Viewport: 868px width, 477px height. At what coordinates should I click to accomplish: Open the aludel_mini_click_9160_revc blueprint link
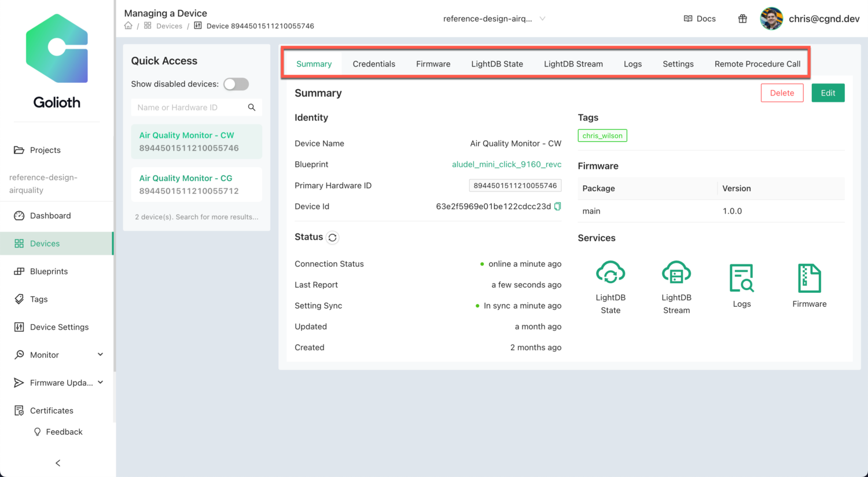point(506,164)
